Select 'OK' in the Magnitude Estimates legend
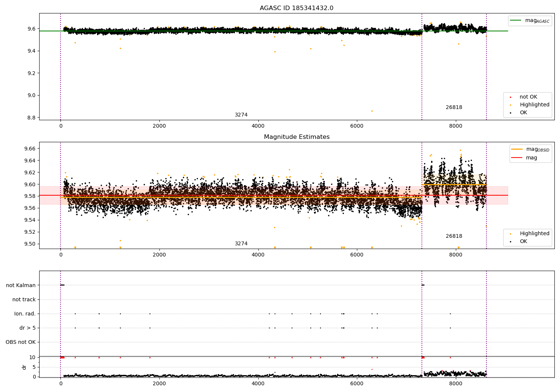Image resolution: width=560 pixels, height=392 pixels. tap(523, 242)
